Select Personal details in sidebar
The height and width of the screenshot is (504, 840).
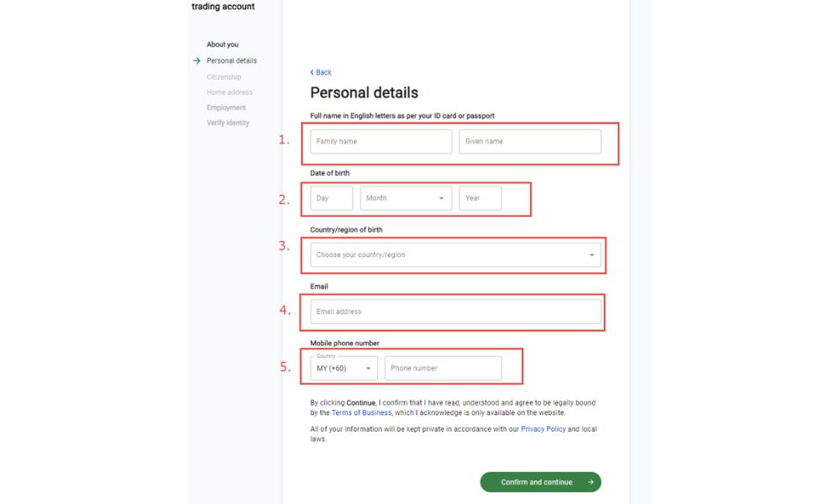(x=232, y=60)
